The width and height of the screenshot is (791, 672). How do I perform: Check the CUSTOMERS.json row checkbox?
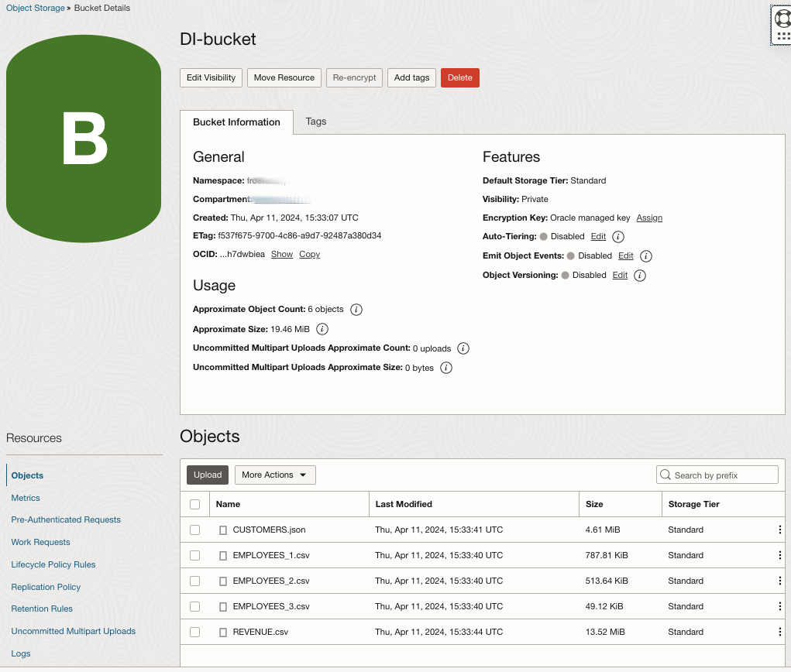pyautogui.click(x=194, y=530)
